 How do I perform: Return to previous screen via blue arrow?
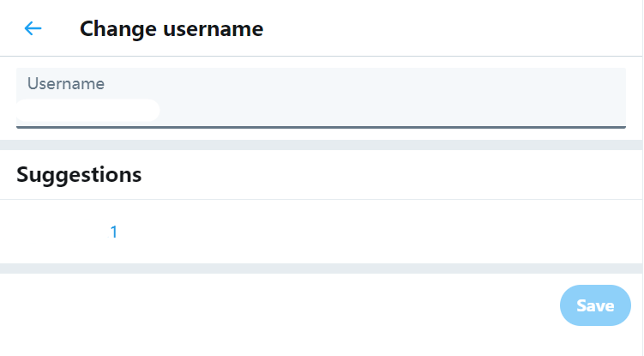click(x=33, y=28)
